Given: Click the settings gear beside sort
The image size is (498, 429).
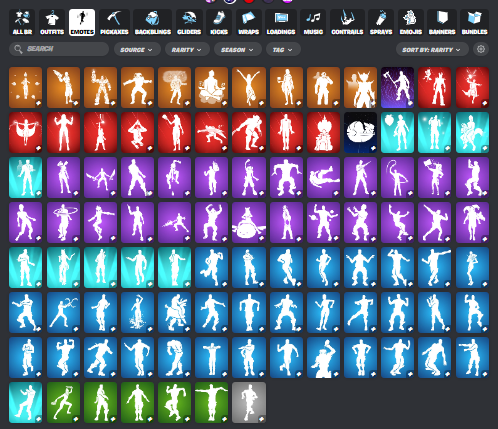Looking at the screenshot, I should point(481,49).
